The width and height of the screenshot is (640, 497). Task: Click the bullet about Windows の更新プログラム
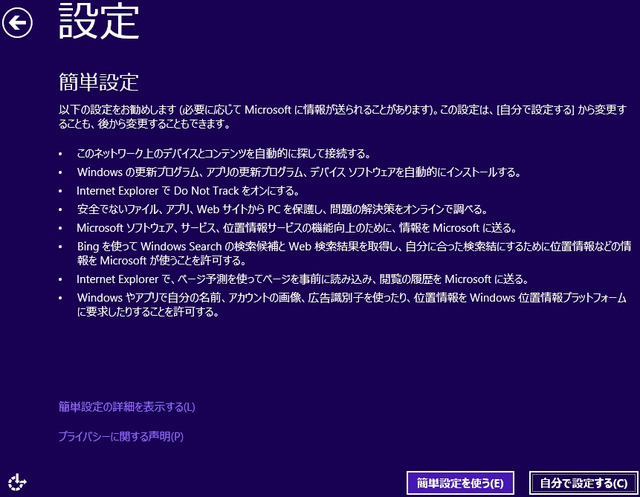[x=299, y=172]
